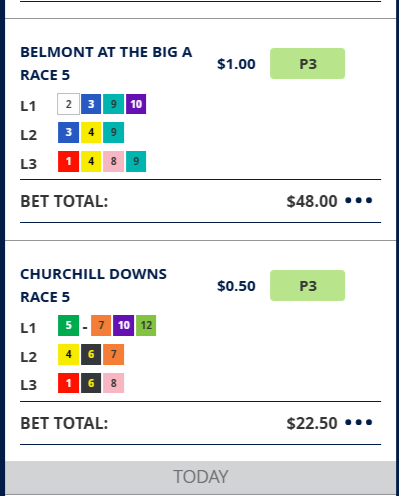Click the purple number 10 chip in Belmont L1

(x=136, y=104)
